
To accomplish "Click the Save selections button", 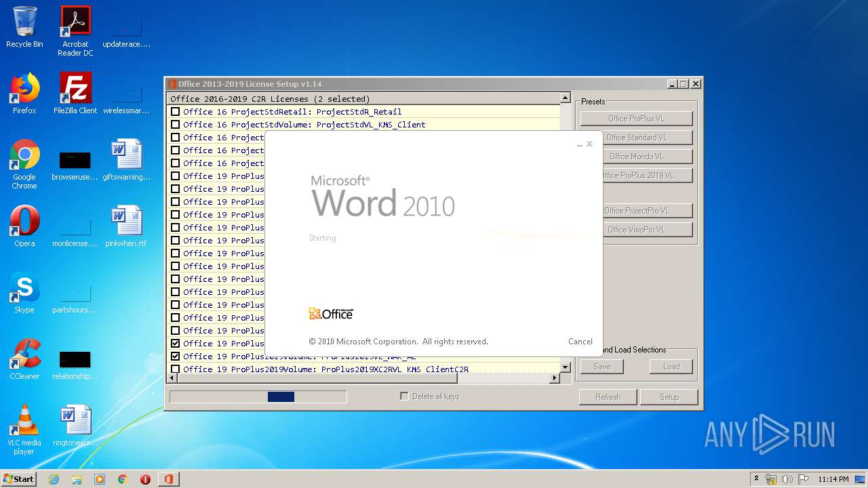I will click(602, 367).
